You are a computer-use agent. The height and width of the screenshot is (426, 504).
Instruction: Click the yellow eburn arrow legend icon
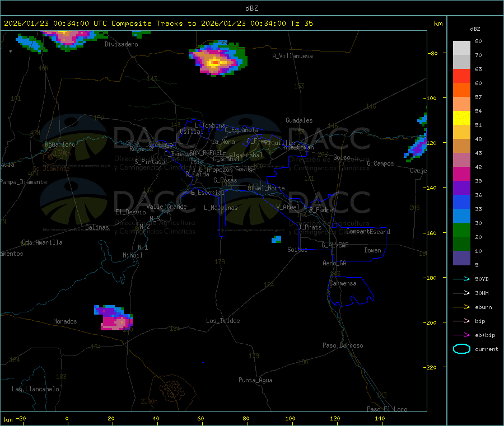[x=461, y=307]
